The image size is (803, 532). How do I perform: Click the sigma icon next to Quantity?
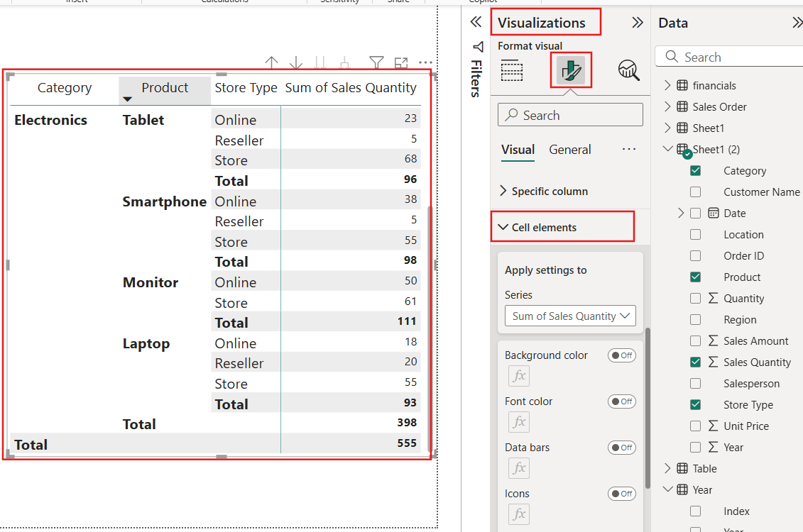click(x=713, y=298)
